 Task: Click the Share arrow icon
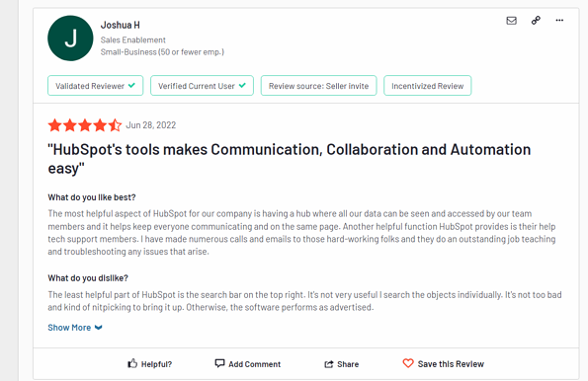pos(329,364)
